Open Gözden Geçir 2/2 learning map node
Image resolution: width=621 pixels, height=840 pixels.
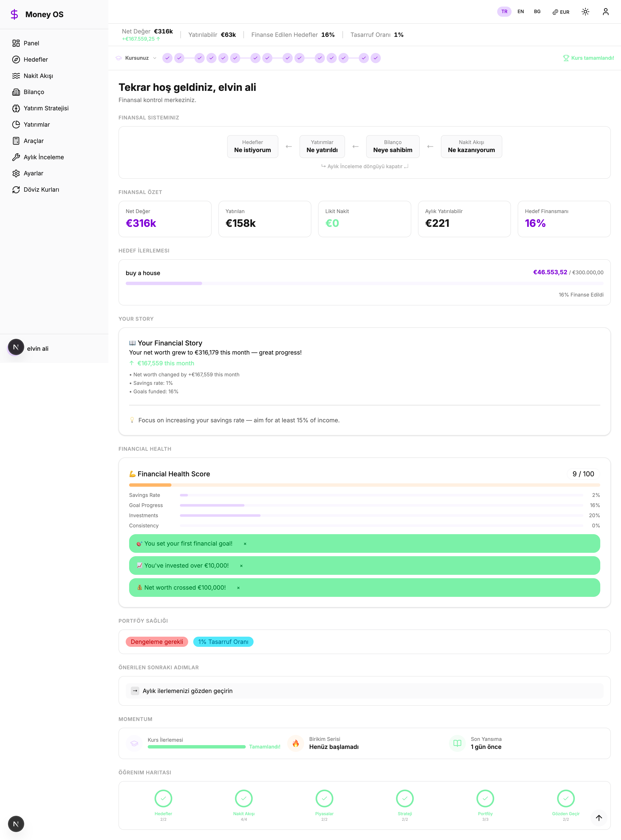pos(566,805)
